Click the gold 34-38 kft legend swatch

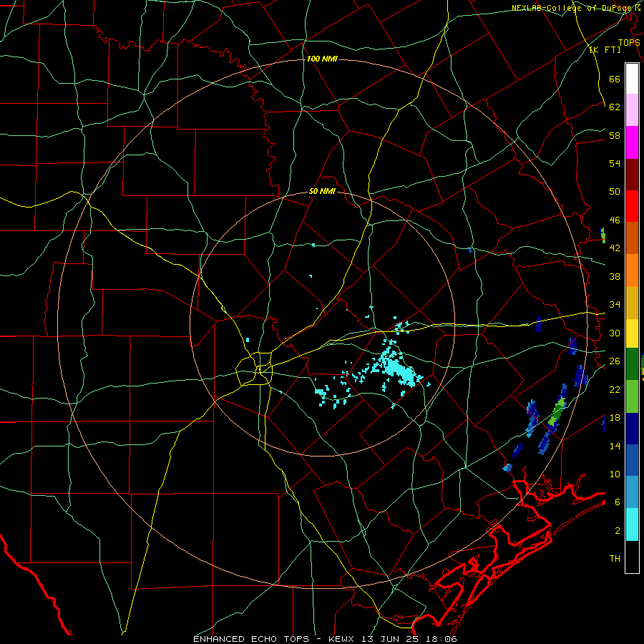point(632,303)
